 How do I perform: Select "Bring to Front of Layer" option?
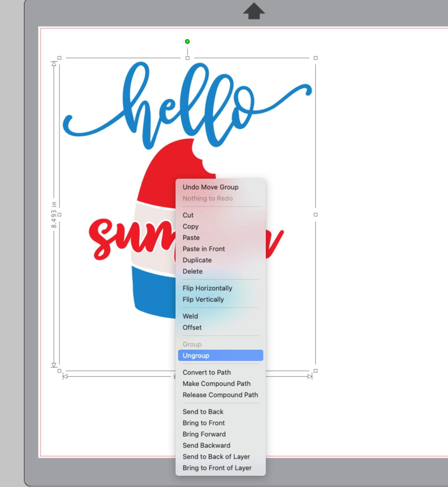pos(217,468)
